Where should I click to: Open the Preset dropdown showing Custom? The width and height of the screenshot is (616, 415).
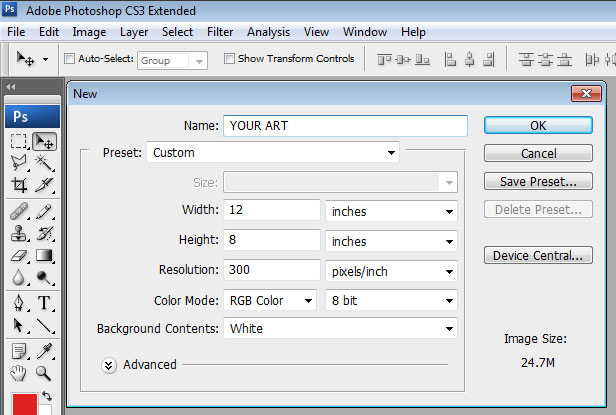coord(273,152)
